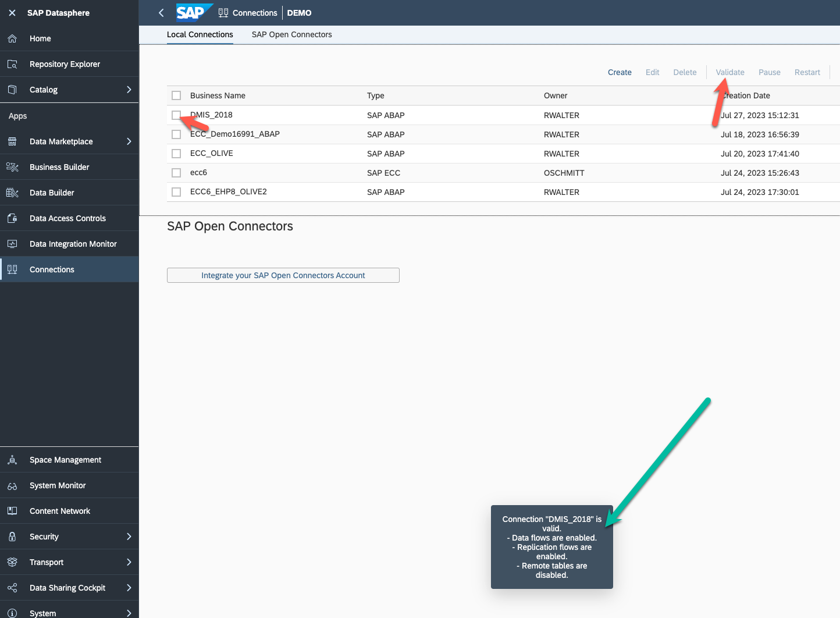Click the Create connection button

(620, 72)
